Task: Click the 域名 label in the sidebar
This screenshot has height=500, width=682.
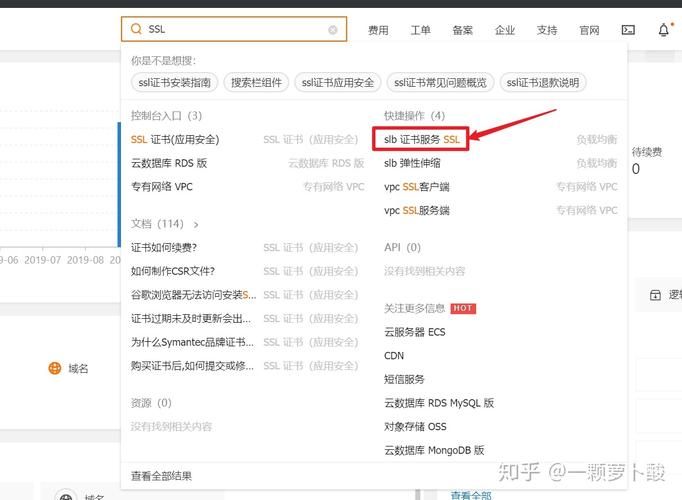Action: coord(78,369)
